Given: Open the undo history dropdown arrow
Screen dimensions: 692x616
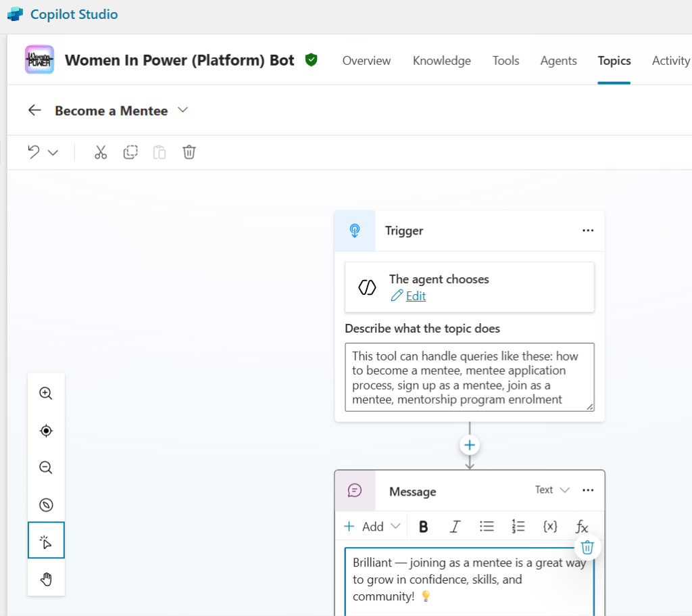Looking at the screenshot, I should [x=53, y=153].
